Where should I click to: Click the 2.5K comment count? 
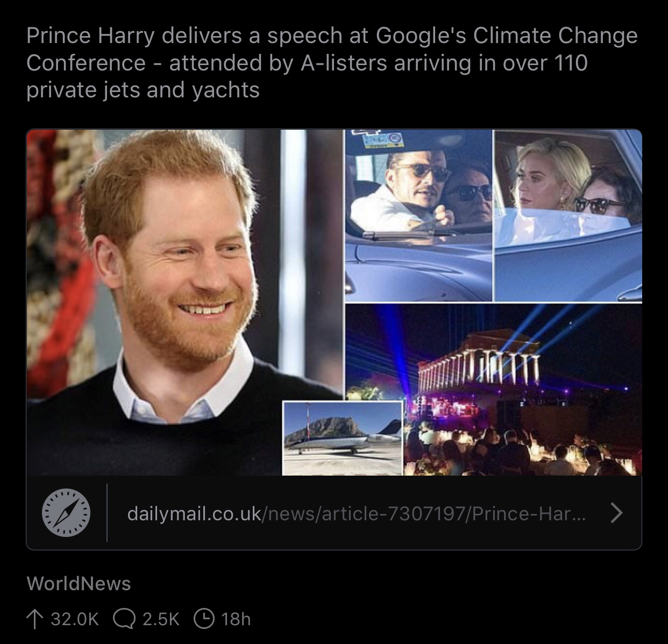tap(161, 619)
